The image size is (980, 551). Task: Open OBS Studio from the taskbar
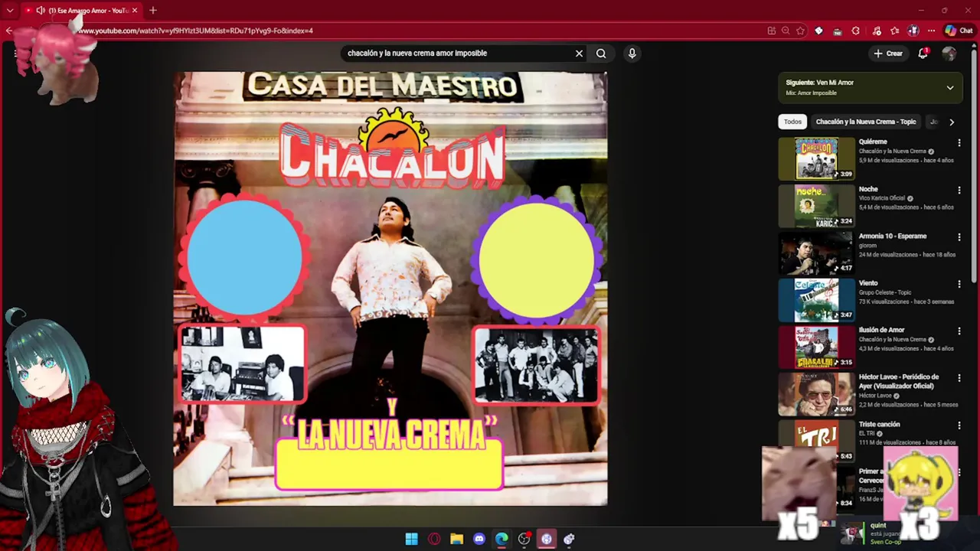[x=524, y=539]
